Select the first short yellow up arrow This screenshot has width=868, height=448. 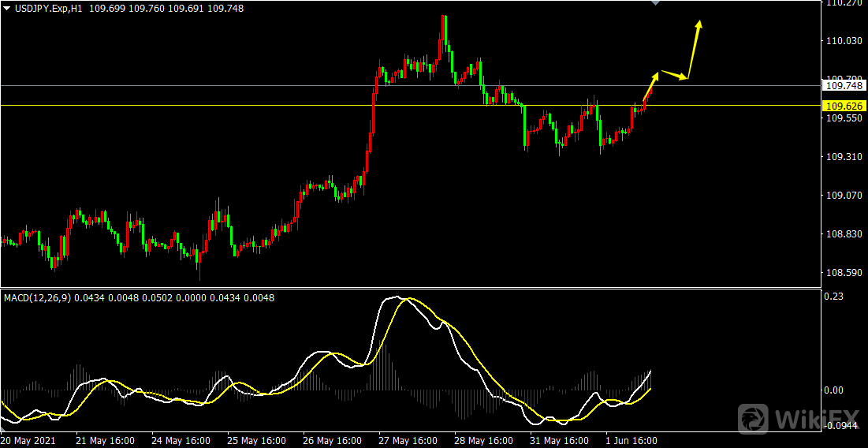pyautogui.click(x=651, y=86)
